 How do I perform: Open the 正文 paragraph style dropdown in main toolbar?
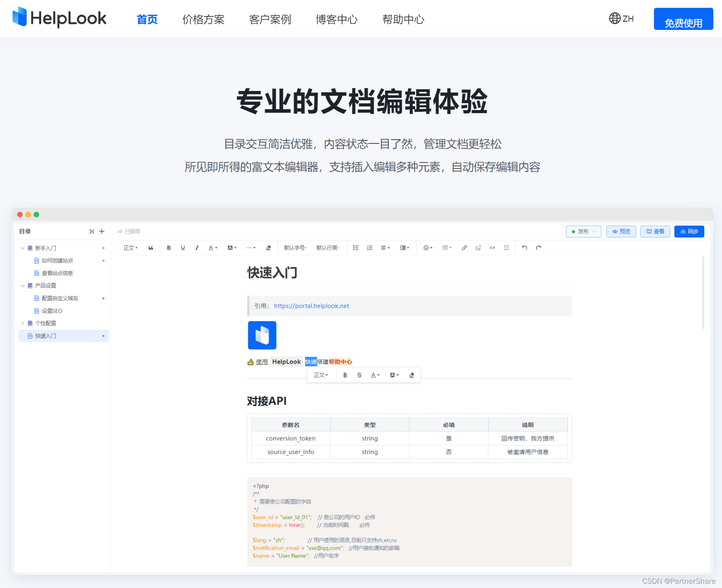coord(130,248)
